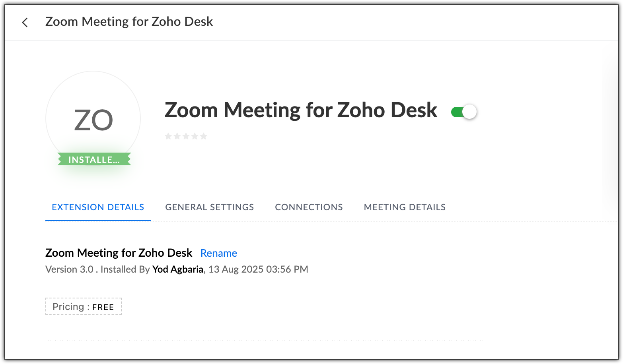The height and width of the screenshot is (364, 623).
Task: Click the extension name beside Rename
Action: (119, 253)
